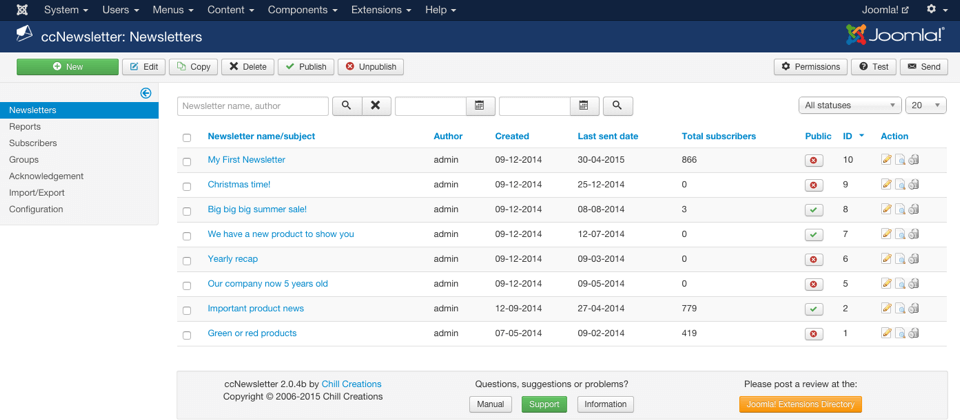Viewport: 960px width, 420px height.
Task: Open the preview icon for My First Newsletter
Action: click(x=900, y=160)
